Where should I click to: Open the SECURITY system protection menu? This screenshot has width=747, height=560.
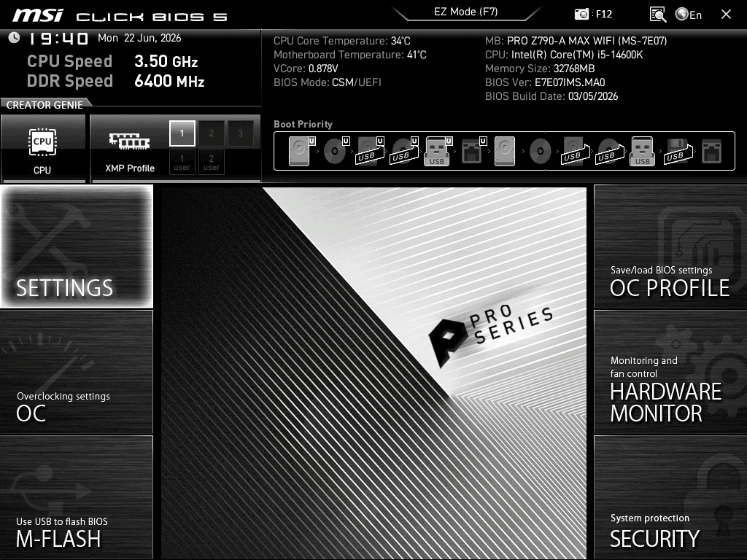coord(670,497)
